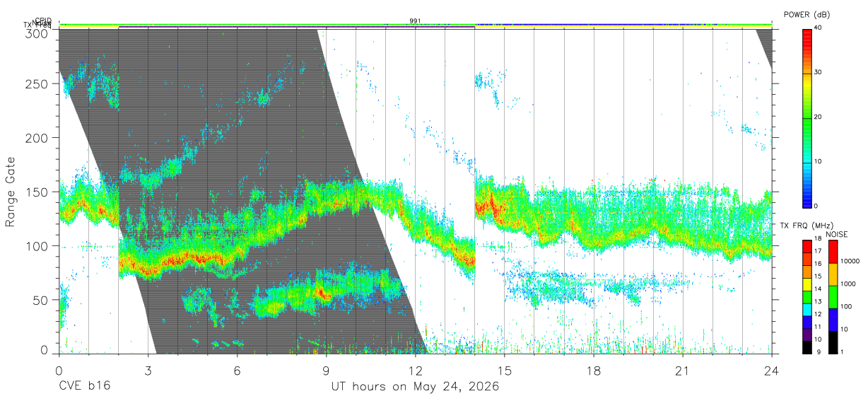Click the UT hours on May 24, 2026 label
The width and height of the screenshot is (868, 401).
point(415,387)
